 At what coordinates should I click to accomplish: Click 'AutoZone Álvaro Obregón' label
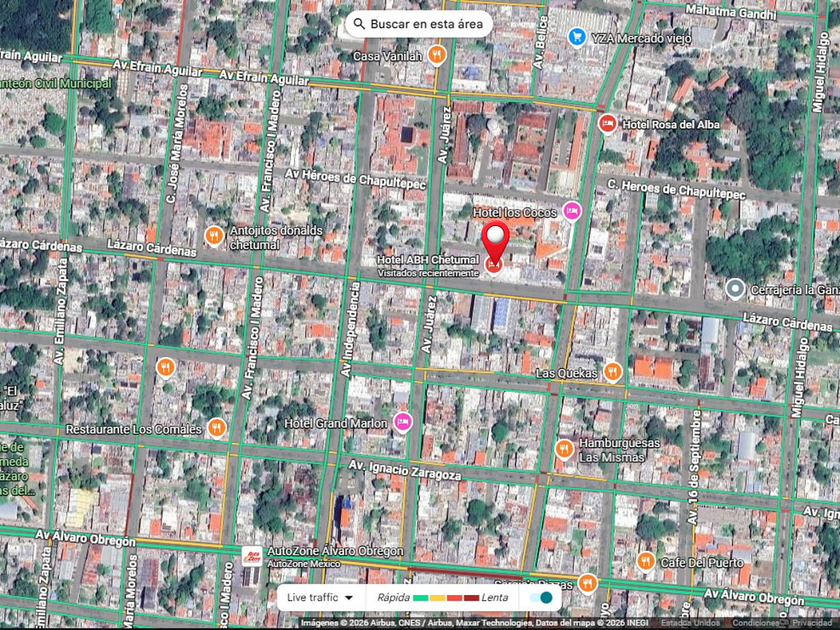click(335, 551)
